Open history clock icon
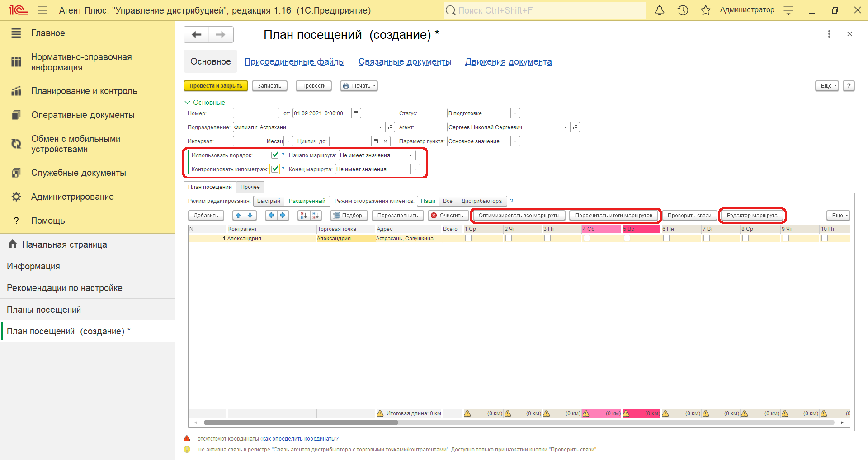The height and width of the screenshot is (460, 868). 683,10
